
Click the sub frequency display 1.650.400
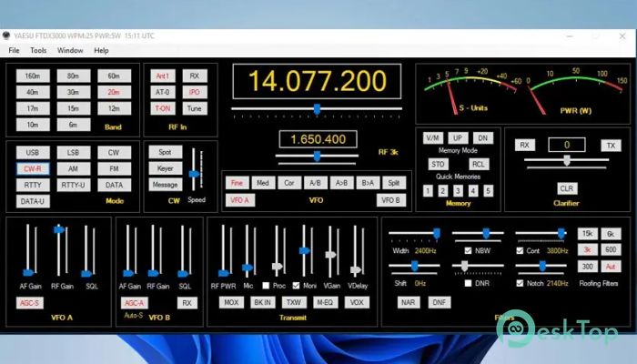tap(318, 139)
